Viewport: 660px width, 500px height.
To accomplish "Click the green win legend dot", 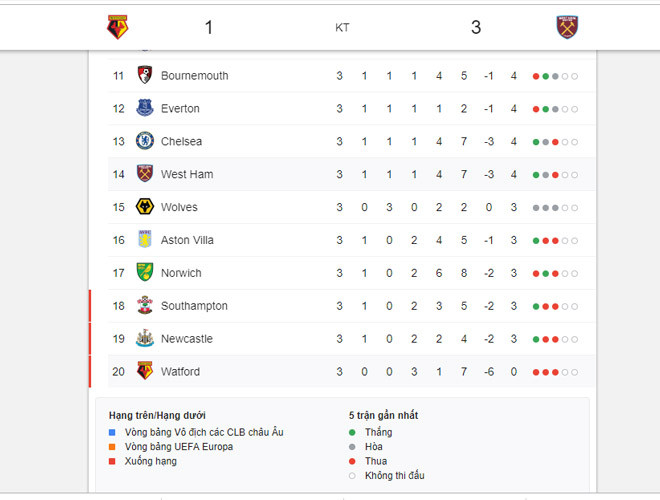I will pos(352,432).
